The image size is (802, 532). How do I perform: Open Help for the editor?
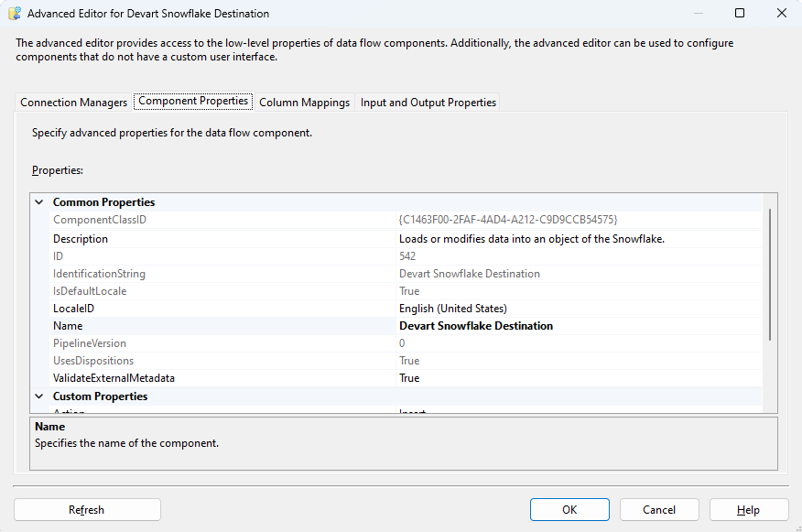tap(748, 510)
